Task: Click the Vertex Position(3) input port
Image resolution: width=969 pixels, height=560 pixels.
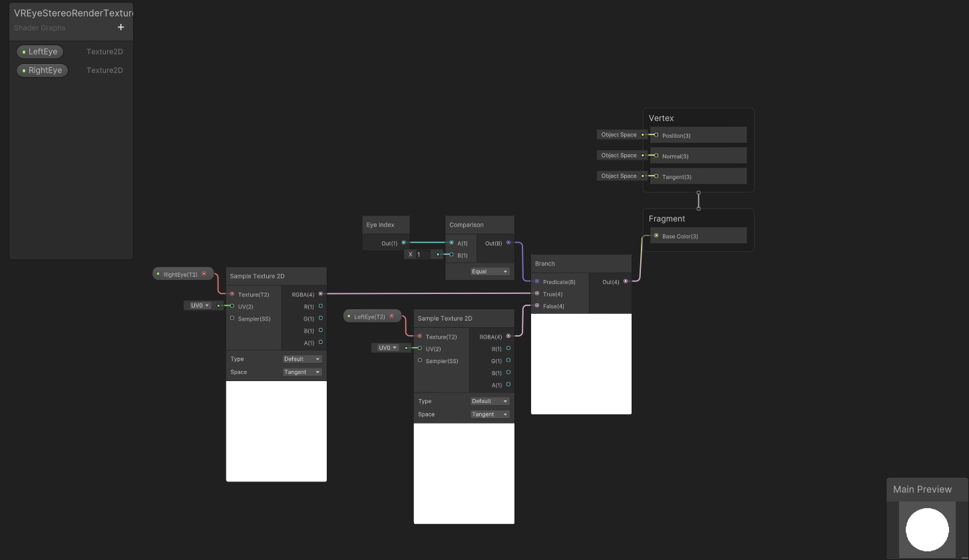Action: coord(656,135)
